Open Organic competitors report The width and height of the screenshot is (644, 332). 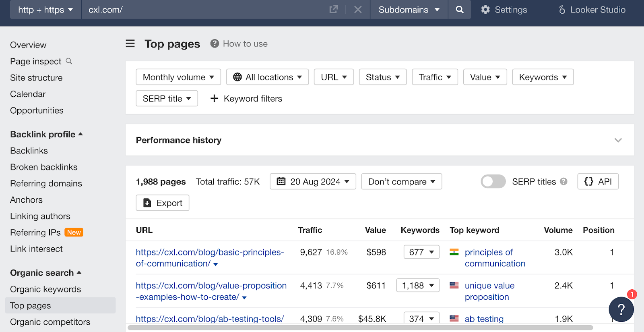pos(50,322)
